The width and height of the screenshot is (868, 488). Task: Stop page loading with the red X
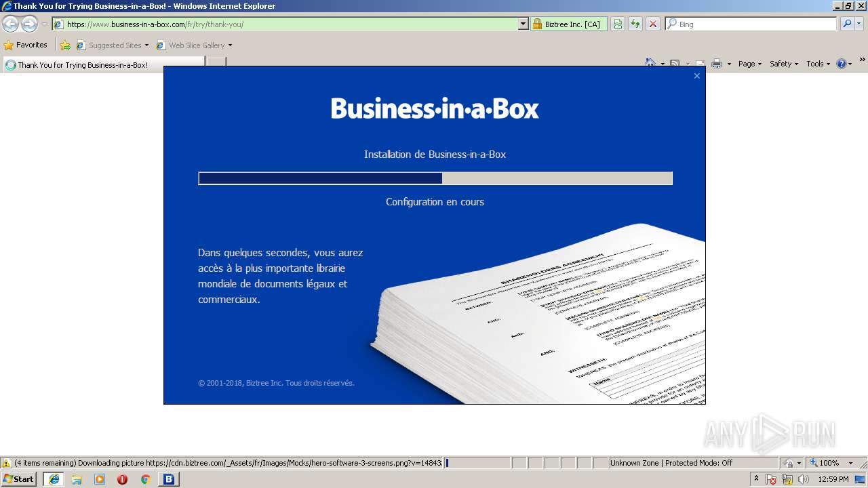(x=653, y=24)
